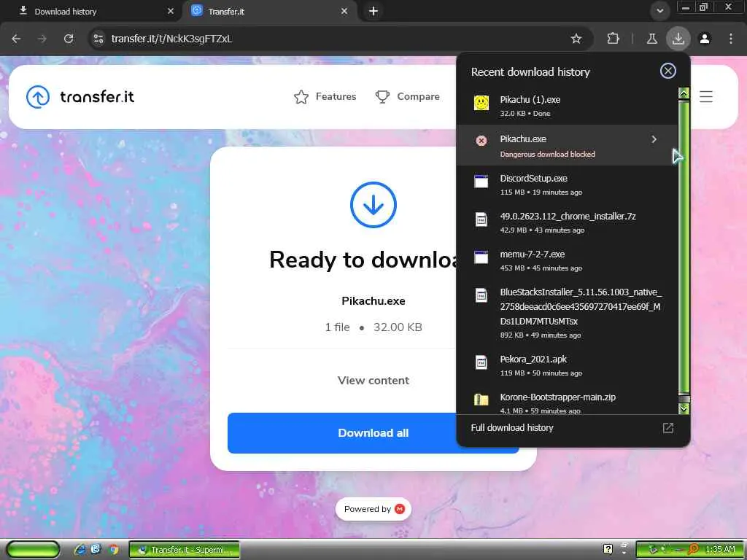Expand the blocked Pikachu.exe chevron
This screenshot has height=560, width=747.
tap(654, 139)
